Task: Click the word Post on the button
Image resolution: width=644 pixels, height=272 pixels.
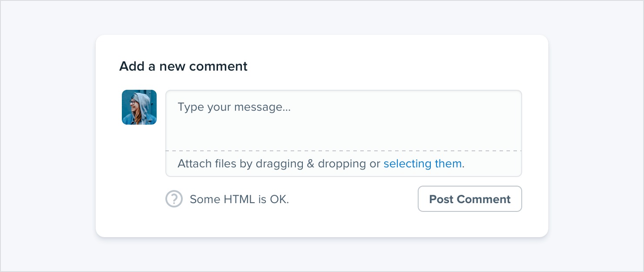Action: point(442,199)
